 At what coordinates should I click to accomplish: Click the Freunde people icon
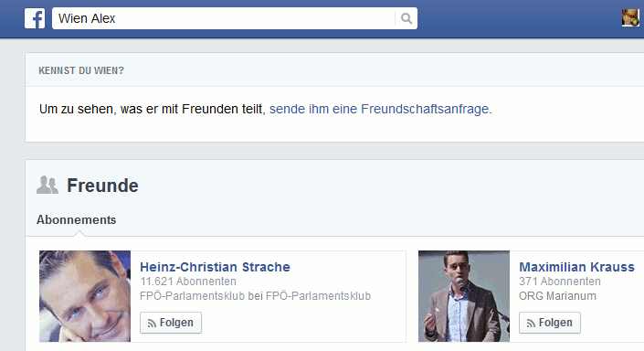48,185
